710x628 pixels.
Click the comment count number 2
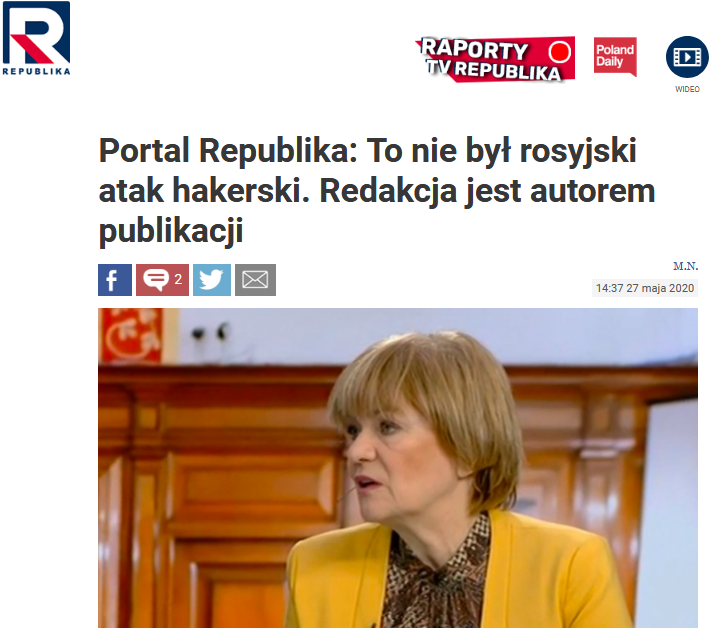(x=178, y=279)
